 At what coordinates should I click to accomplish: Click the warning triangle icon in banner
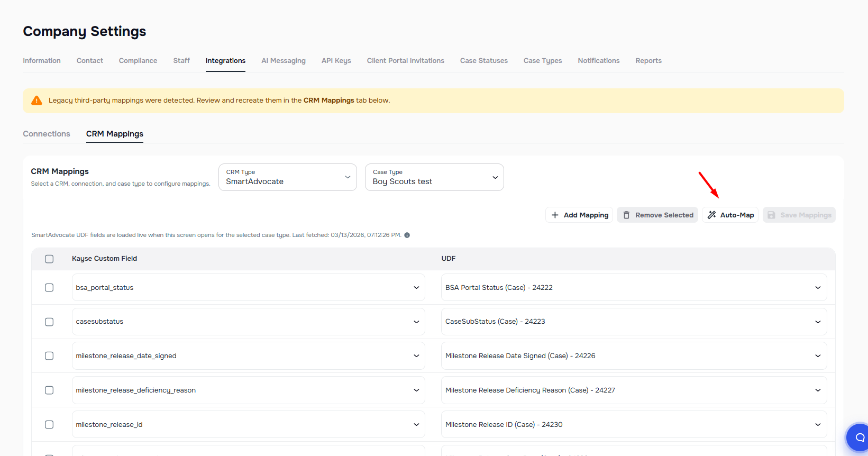click(36, 101)
